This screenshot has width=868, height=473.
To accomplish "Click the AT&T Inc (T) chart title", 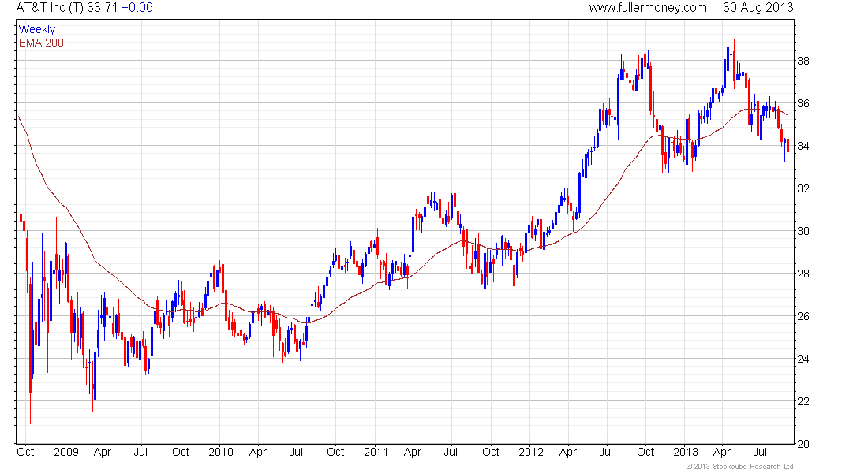I will pyautogui.click(x=50, y=8).
